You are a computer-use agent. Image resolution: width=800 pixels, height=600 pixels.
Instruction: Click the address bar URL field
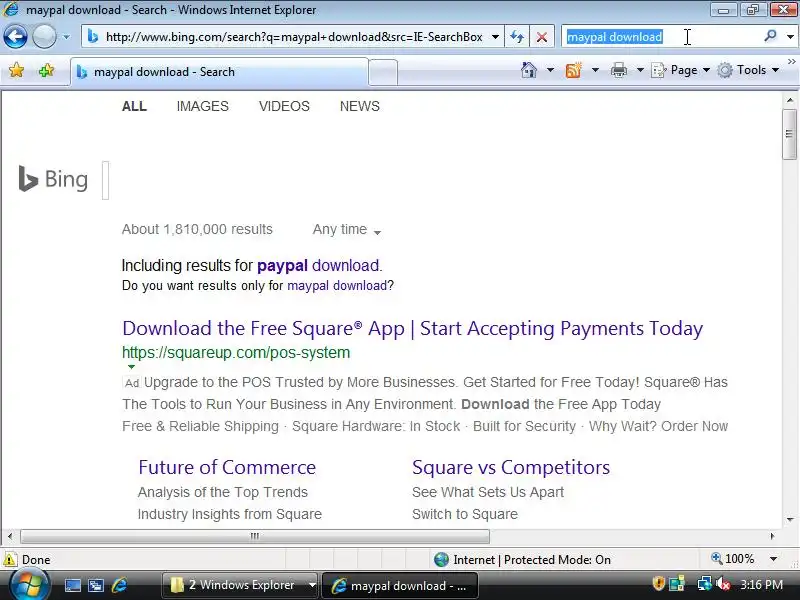[294, 37]
